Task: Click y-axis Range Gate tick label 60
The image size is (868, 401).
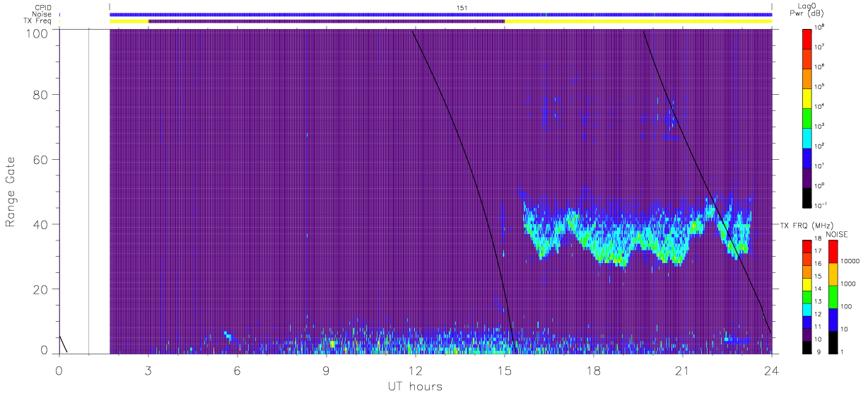Action: 41,159
